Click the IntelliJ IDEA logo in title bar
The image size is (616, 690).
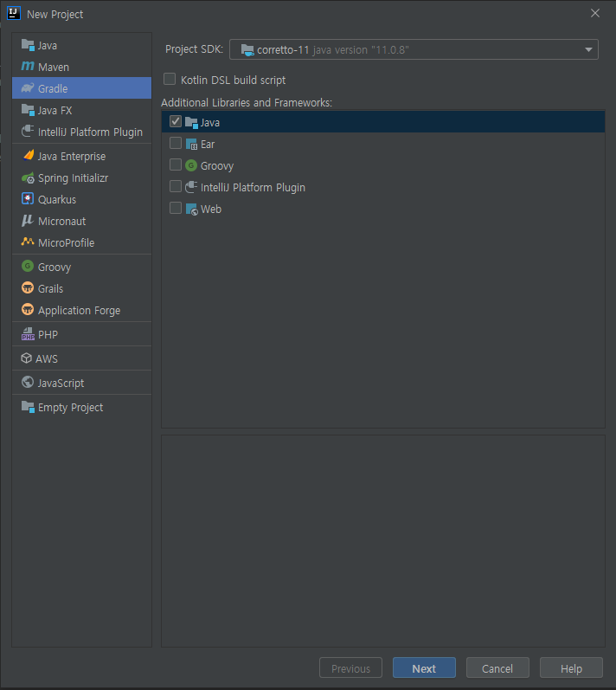(x=14, y=13)
